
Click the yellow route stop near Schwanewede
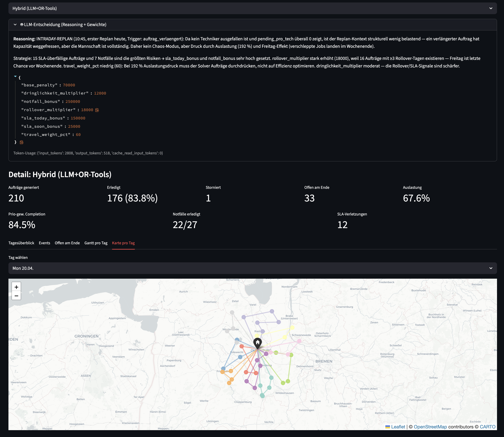(292, 327)
